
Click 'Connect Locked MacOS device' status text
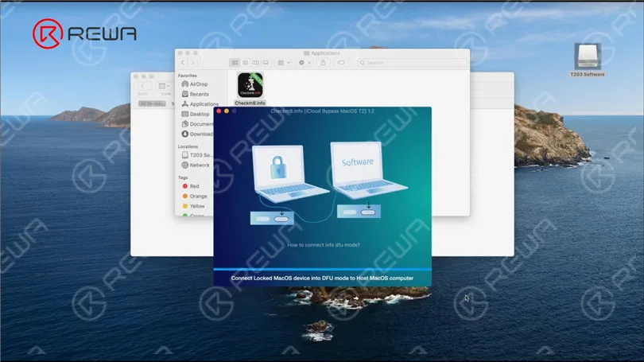[x=322, y=278]
